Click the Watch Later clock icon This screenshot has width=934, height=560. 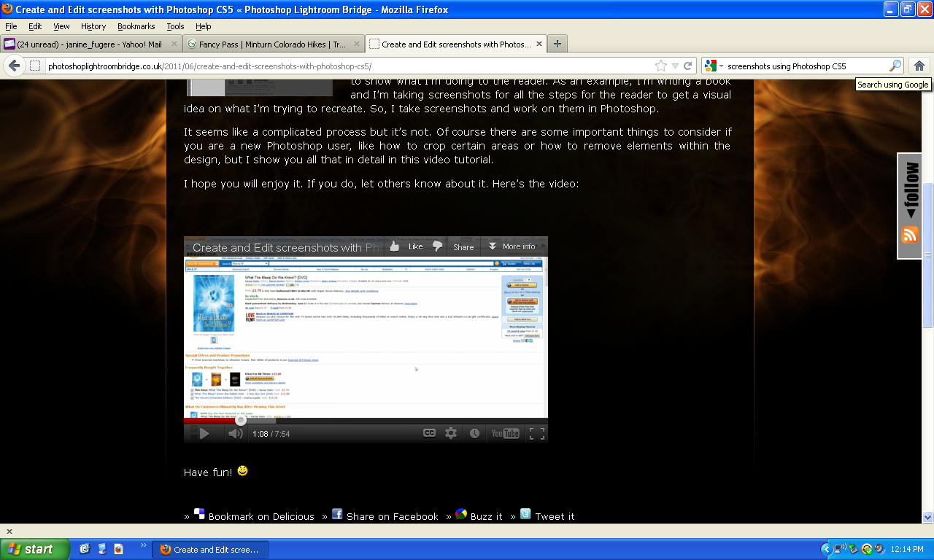tap(474, 433)
